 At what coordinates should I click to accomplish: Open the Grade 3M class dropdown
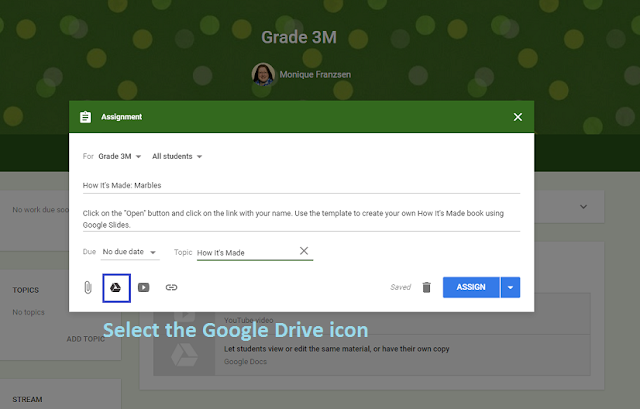120,156
